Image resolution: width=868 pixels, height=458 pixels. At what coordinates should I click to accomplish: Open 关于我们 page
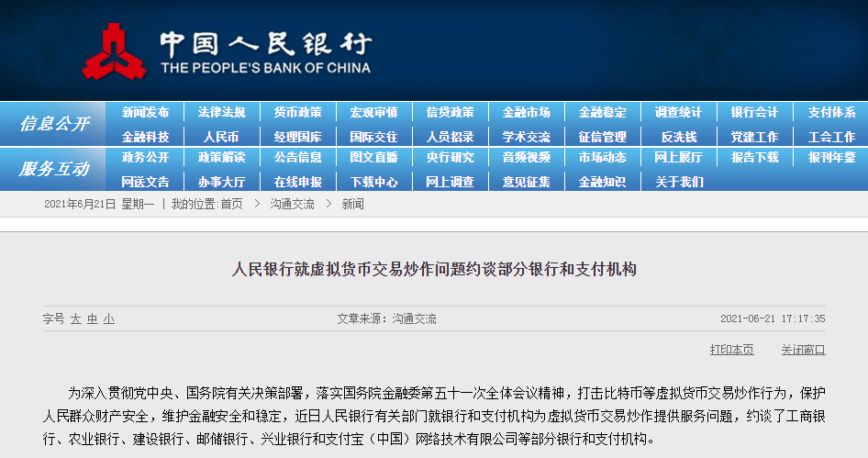(679, 182)
